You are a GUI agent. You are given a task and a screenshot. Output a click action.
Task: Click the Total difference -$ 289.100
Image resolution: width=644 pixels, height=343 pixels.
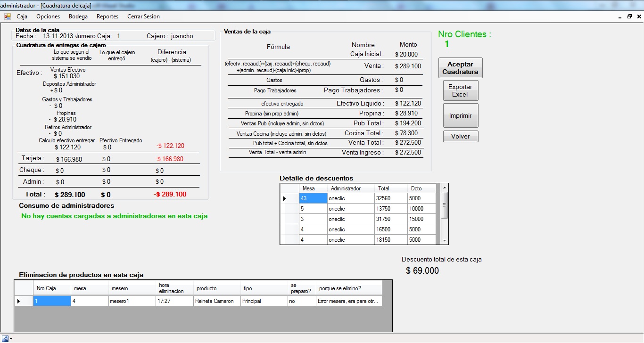(170, 194)
